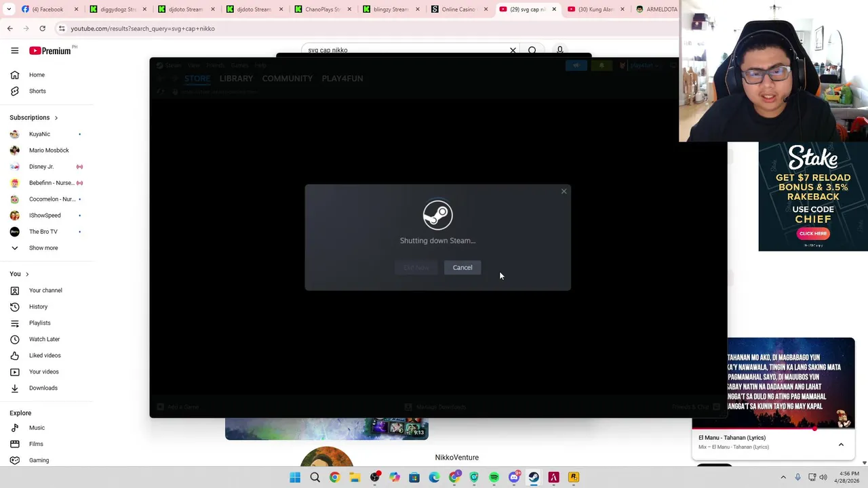Image resolution: width=868 pixels, height=488 pixels.
Task: Expand the You section chevron
Action: click(27, 274)
